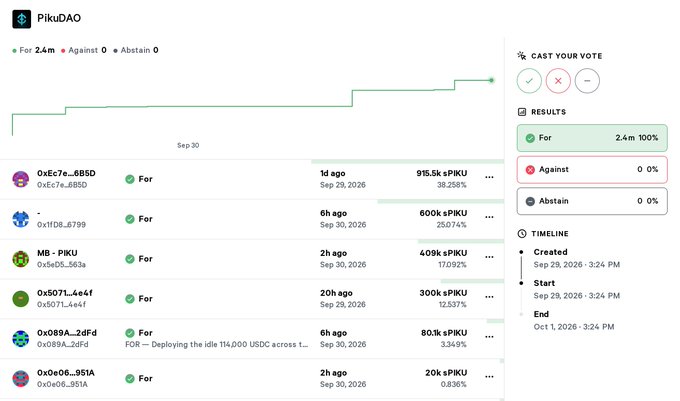Image resolution: width=680 pixels, height=401 pixels.
Task: Click the latest data point on vote chart
Action: point(491,80)
